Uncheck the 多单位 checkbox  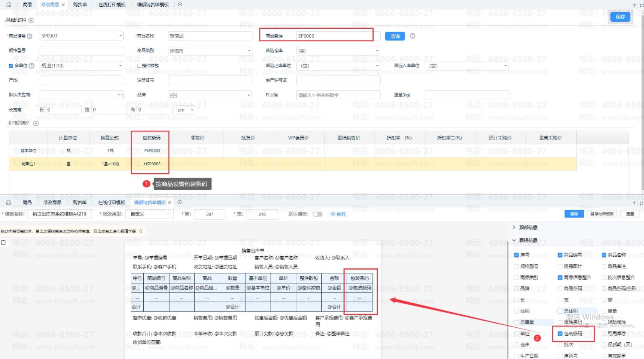click(11, 66)
